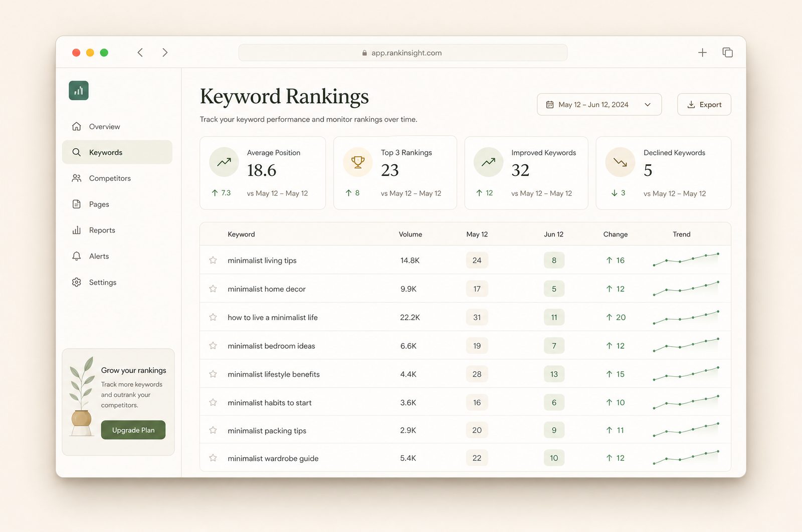Click the up arrow beside change 16
802x532 pixels.
(609, 260)
